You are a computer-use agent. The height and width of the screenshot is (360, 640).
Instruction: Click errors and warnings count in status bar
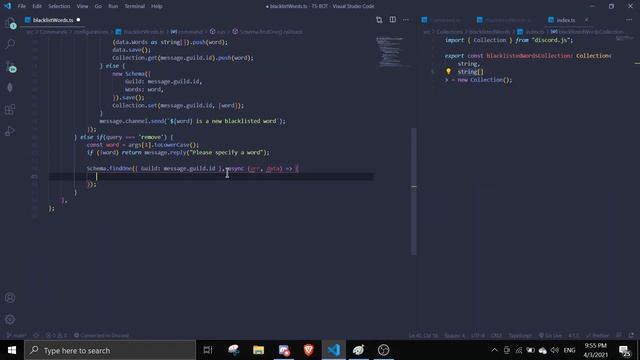pos(56,336)
